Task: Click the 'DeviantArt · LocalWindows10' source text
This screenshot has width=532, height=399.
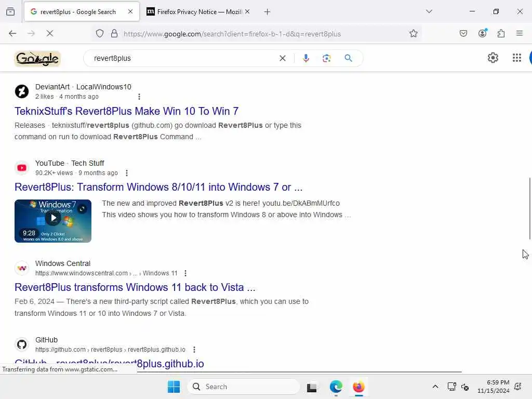Action: 83,87
